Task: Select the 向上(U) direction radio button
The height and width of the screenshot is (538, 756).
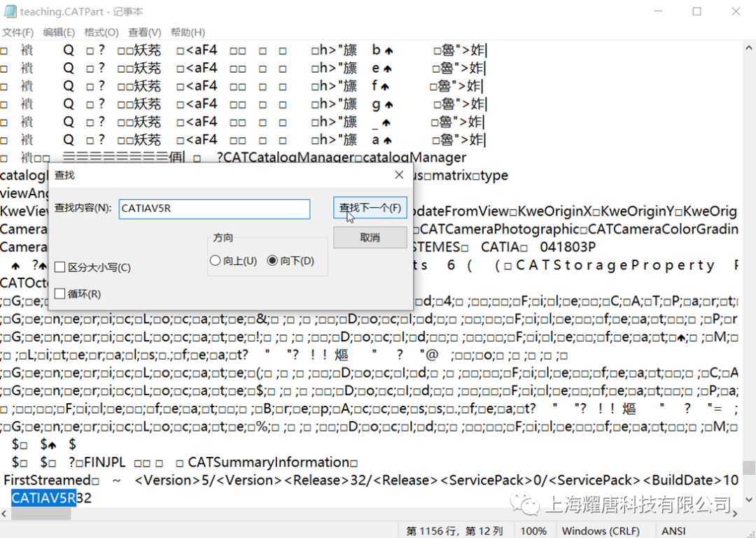Action: point(215,261)
